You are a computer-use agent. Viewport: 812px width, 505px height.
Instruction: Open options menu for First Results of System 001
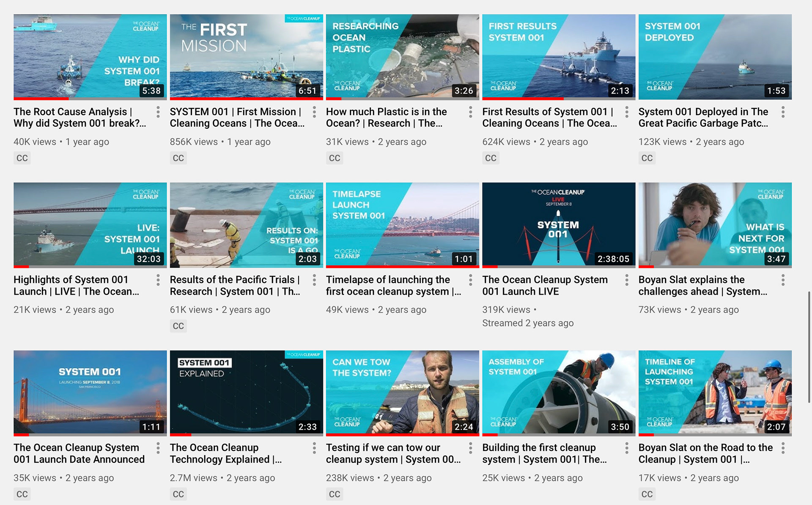point(627,112)
